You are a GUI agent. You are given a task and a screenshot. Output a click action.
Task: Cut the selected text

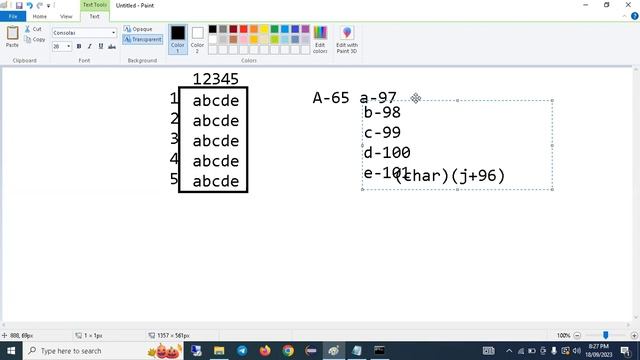point(33,29)
